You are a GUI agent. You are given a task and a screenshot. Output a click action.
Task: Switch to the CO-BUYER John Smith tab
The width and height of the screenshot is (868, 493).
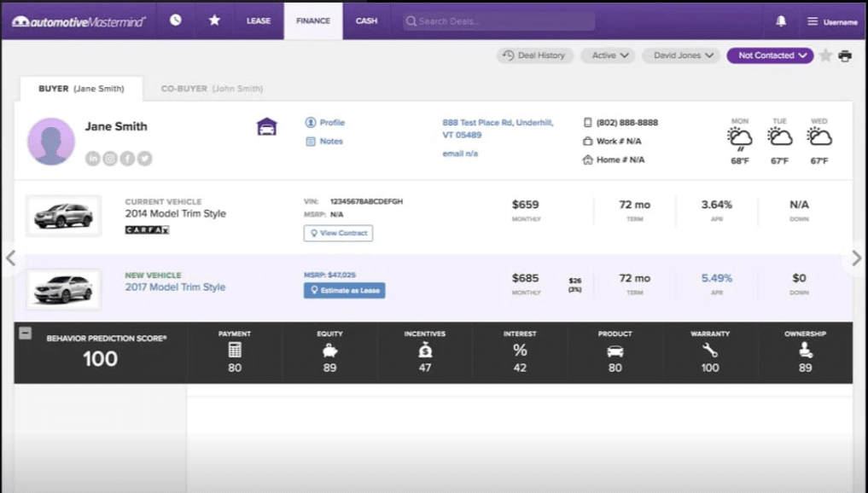[210, 88]
